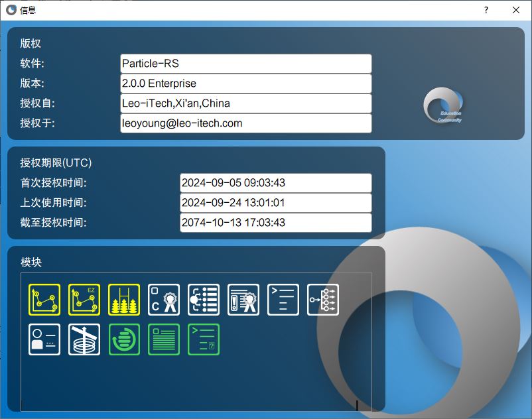Screen dimensions: 532x419
Task: Click the green command prompt help icon
Action: (204, 339)
